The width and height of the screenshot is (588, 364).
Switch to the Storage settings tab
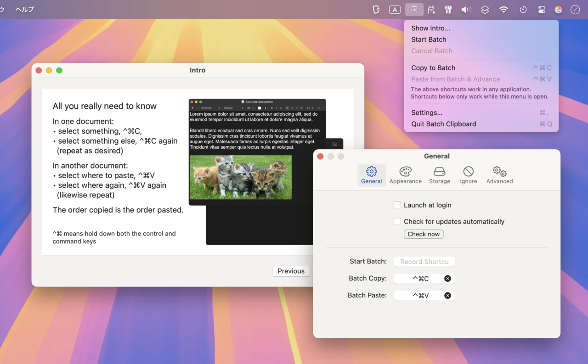coord(440,175)
